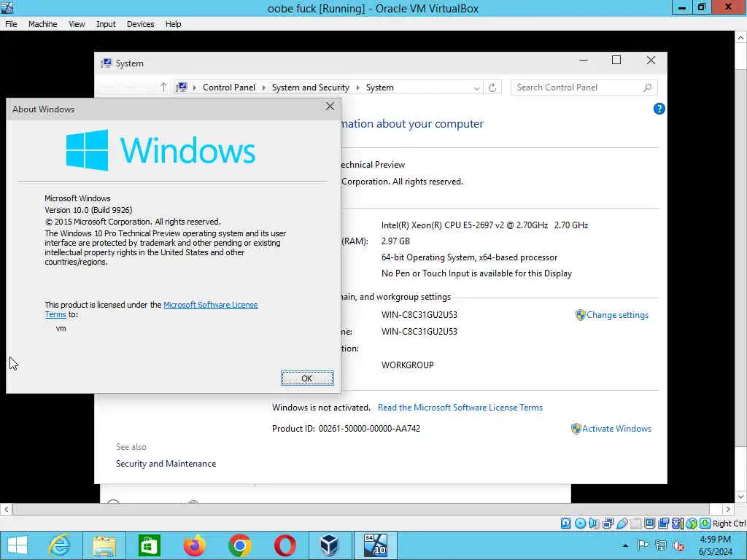
Task: Click the hard disk activity indicator in VirtualBox status bar
Action: (565, 524)
